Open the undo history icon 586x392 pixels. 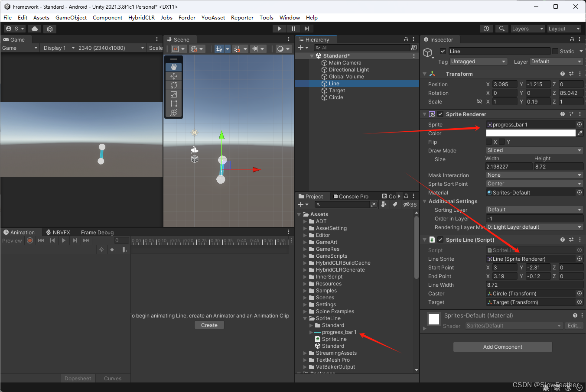[x=486, y=29]
